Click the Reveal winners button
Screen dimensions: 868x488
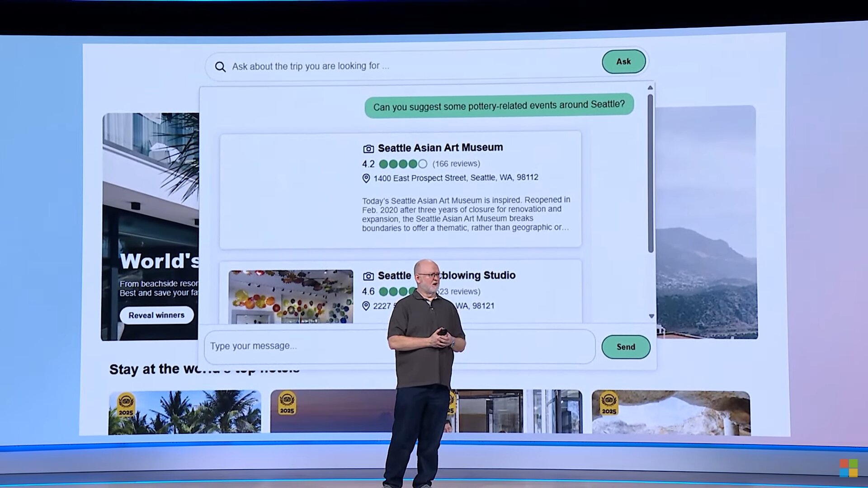(x=156, y=315)
